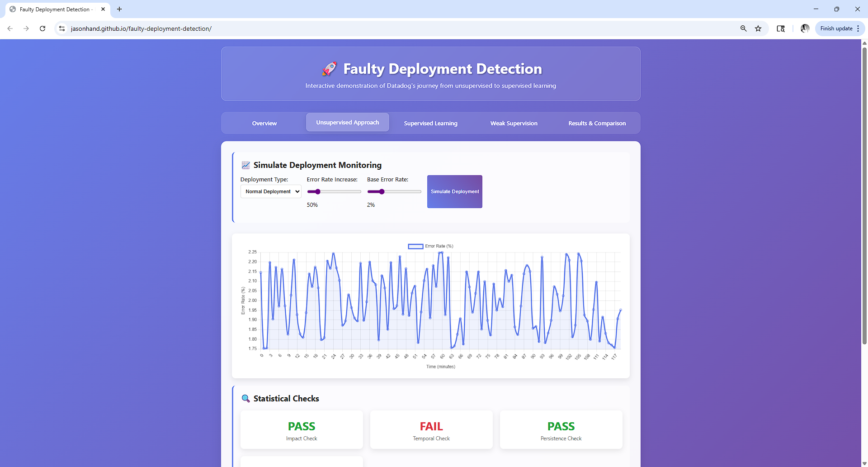Bookmark this page with the star
The width and height of the screenshot is (868, 467).
point(758,29)
